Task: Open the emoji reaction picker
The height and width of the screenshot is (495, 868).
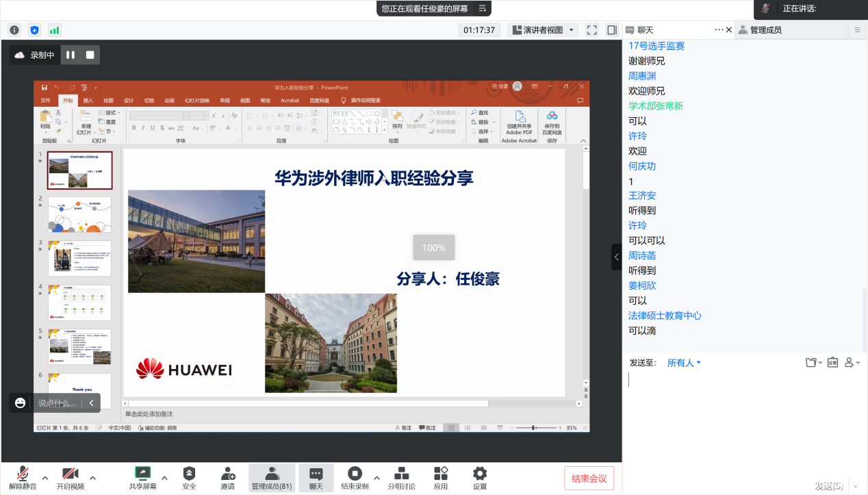Action: tap(21, 403)
